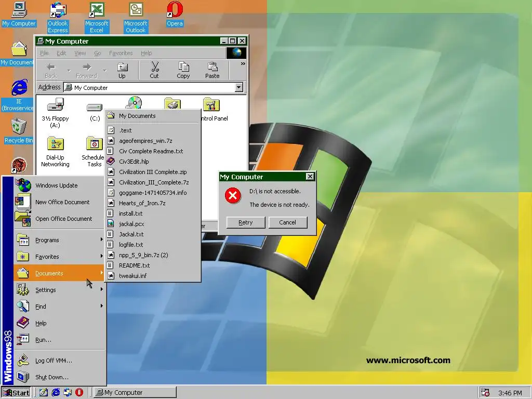Open the Go menu
532x399 pixels.
(x=98, y=53)
